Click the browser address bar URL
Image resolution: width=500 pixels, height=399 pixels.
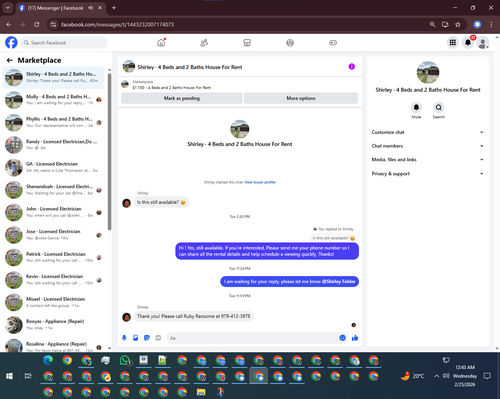pos(117,25)
